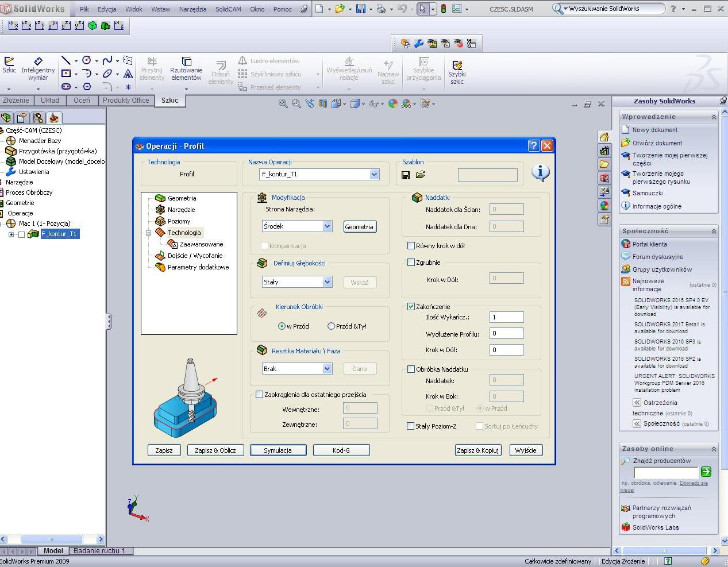
Task: Select Inteligentny wymiar dimension tool
Action: 38,68
